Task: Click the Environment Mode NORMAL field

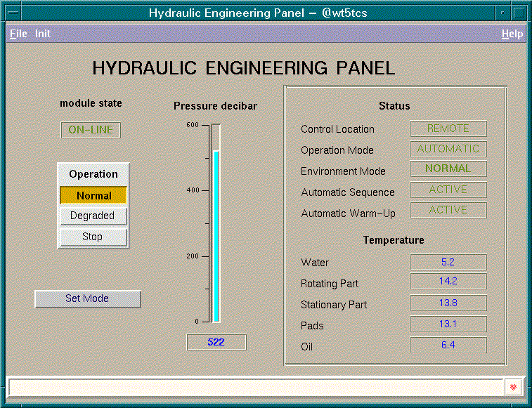Action: pyautogui.click(x=448, y=169)
